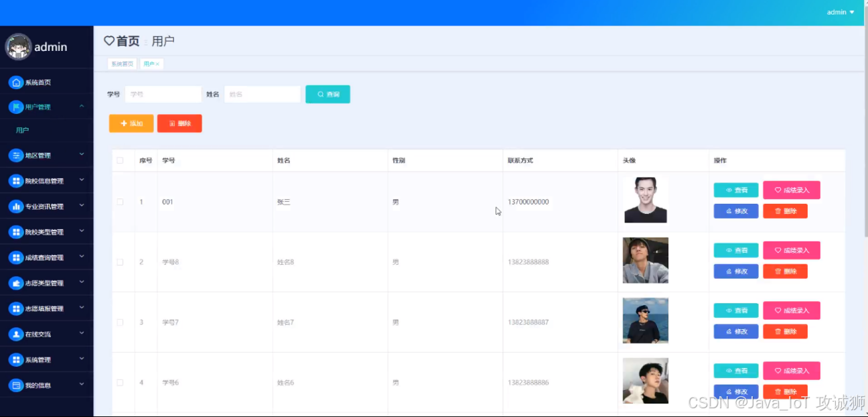The image size is (868, 417).
Task: Click the heart icon beside 首页 title
Action: click(x=109, y=41)
